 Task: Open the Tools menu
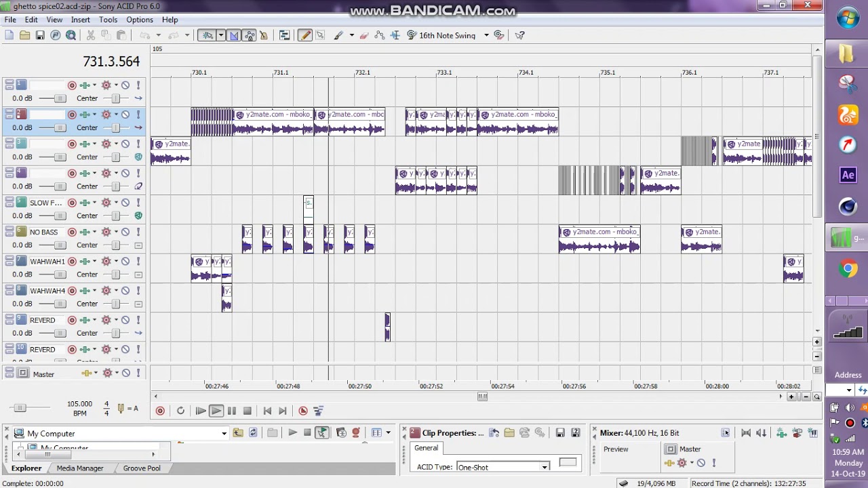coord(108,20)
